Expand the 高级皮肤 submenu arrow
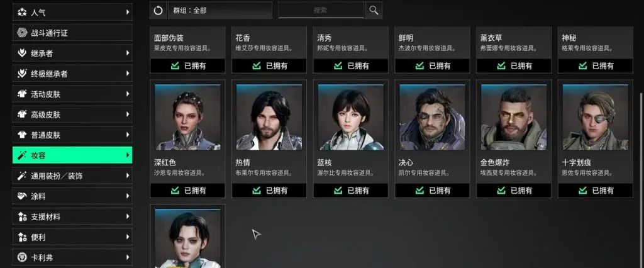The height and width of the screenshot is (268, 644). click(128, 114)
